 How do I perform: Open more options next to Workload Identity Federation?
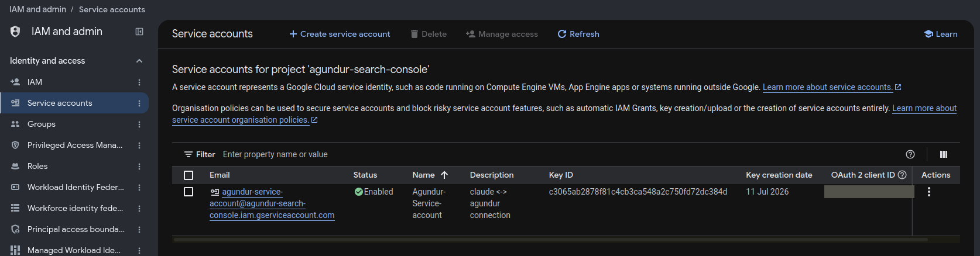click(139, 188)
